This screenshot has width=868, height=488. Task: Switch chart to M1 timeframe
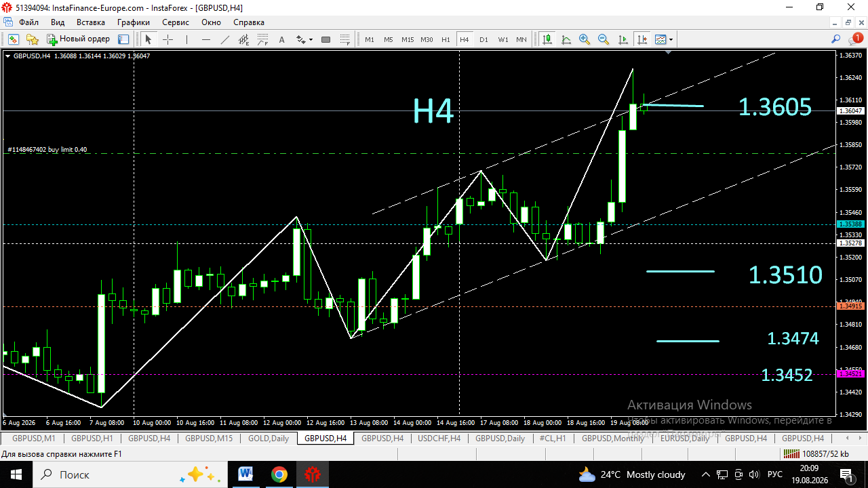click(x=370, y=39)
